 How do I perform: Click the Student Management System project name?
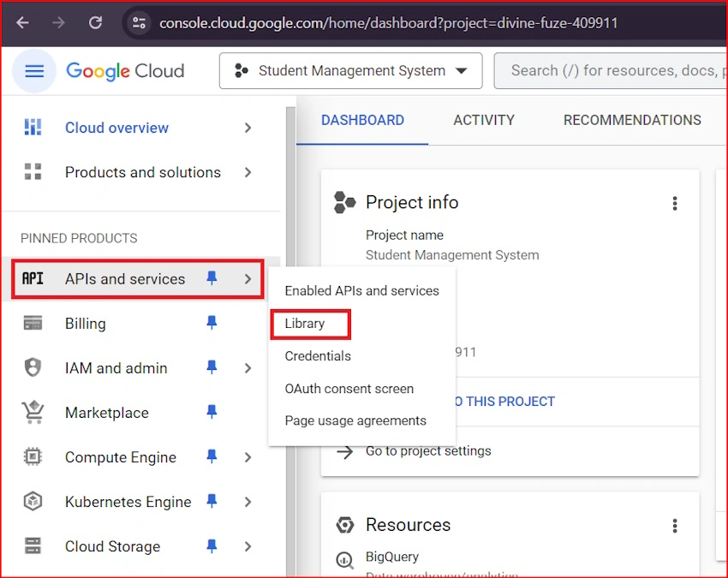(452, 255)
